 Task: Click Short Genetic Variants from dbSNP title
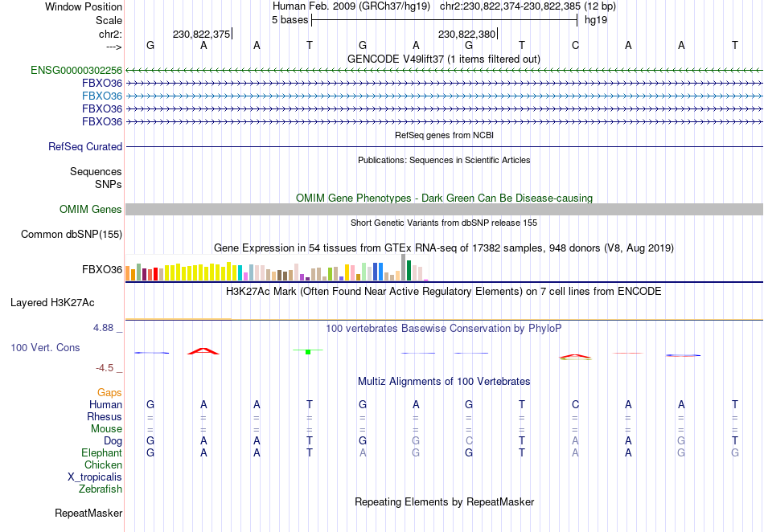pos(444,223)
